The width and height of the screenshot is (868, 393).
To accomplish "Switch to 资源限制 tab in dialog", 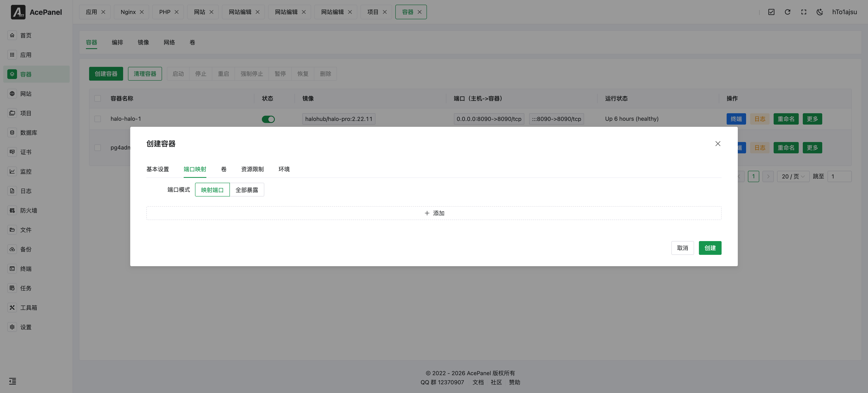I will pos(252,169).
